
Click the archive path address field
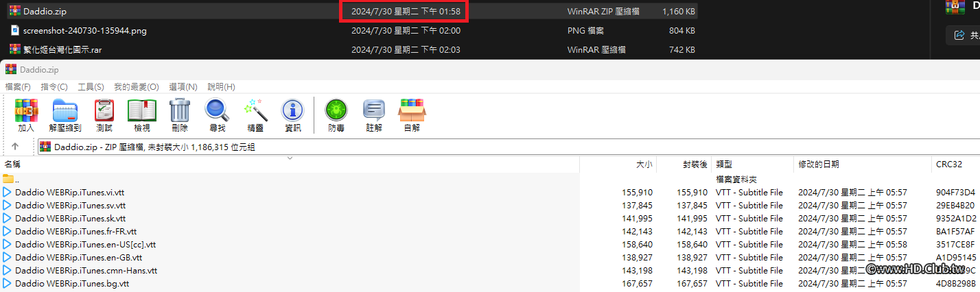tap(508, 147)
